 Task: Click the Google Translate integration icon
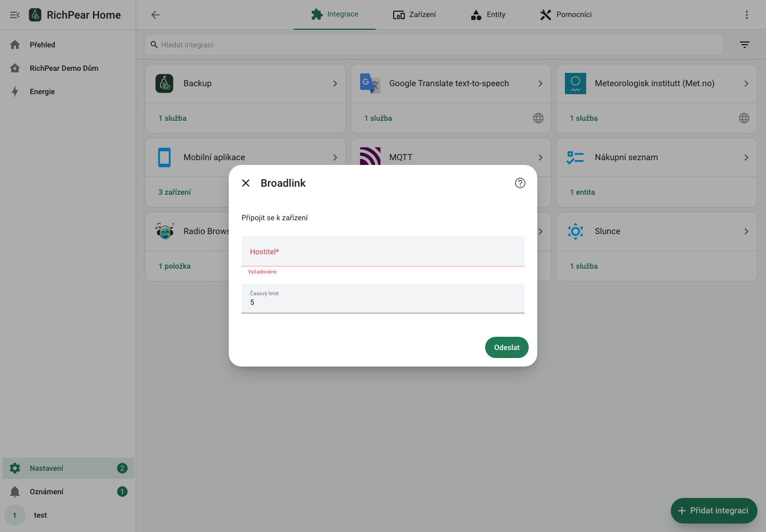tap(370, 84)
